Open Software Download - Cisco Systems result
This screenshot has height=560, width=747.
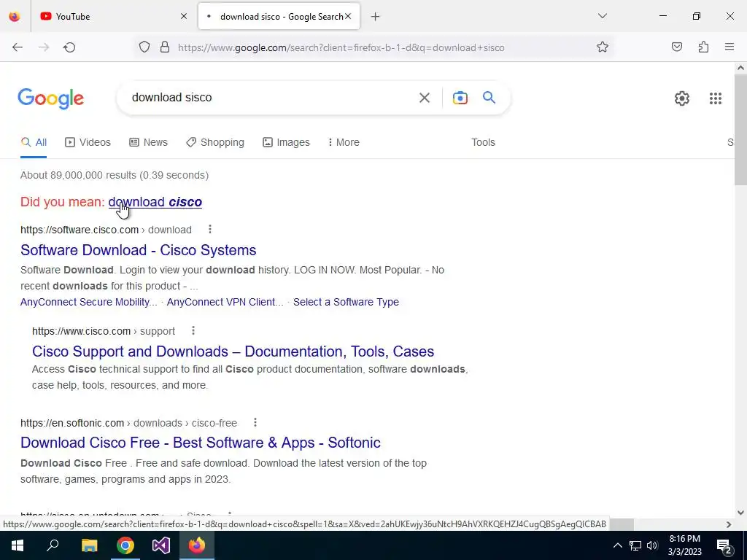(x=138, y=250)
